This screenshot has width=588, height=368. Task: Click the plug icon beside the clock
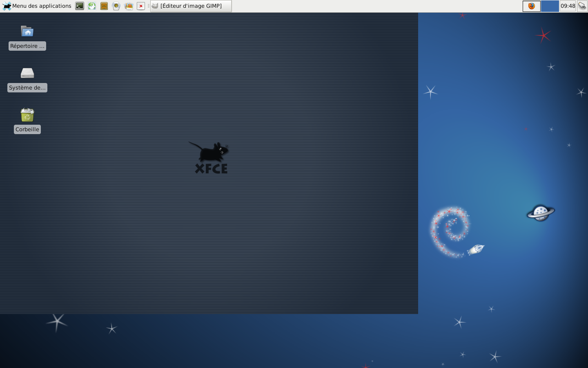coord(582,6)
